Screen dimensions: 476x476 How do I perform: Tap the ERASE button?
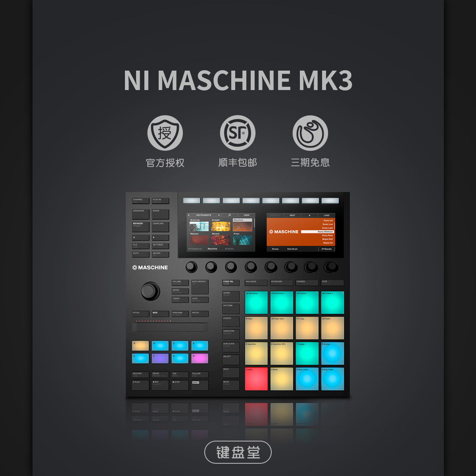tap(160, 374)
